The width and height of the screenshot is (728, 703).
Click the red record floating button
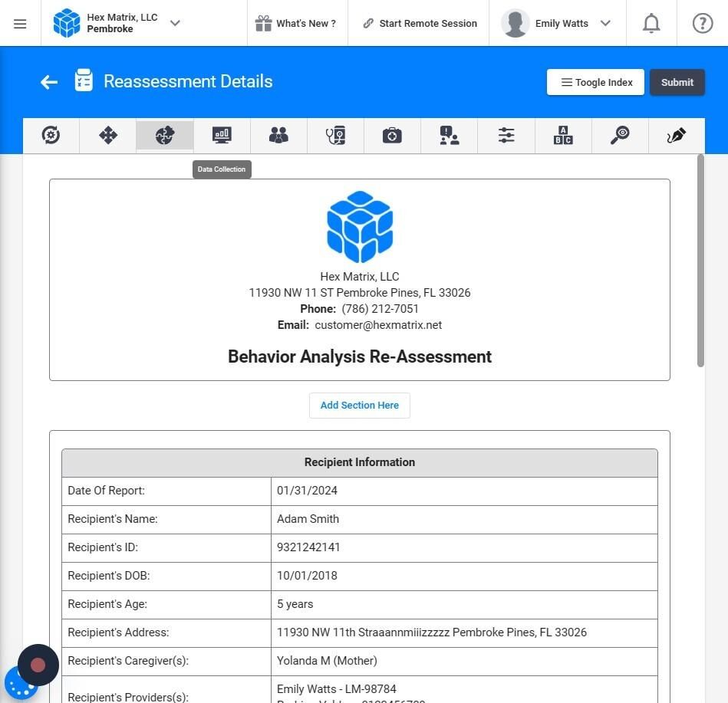click(x=38, y=665)
